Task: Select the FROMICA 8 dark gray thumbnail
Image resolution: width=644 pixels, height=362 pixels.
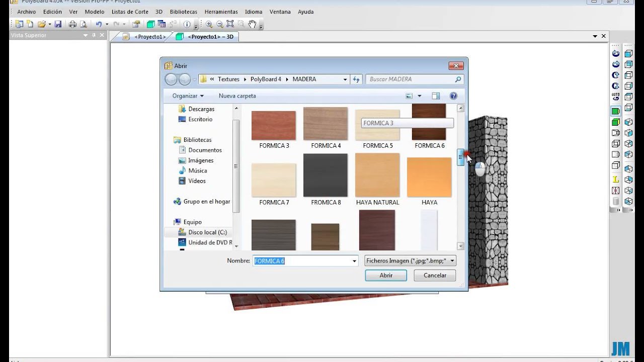Action: pos(326,175)
